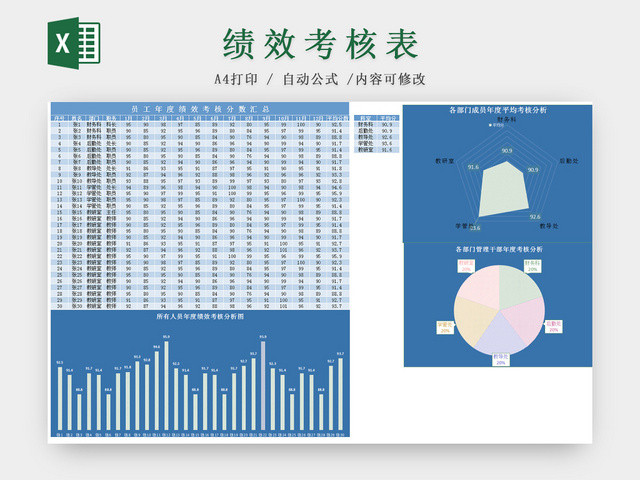Click 教研室 axis label on radar chart
Image resolution: width=640 pixels, height=480 pixels.
click(444, 161)
